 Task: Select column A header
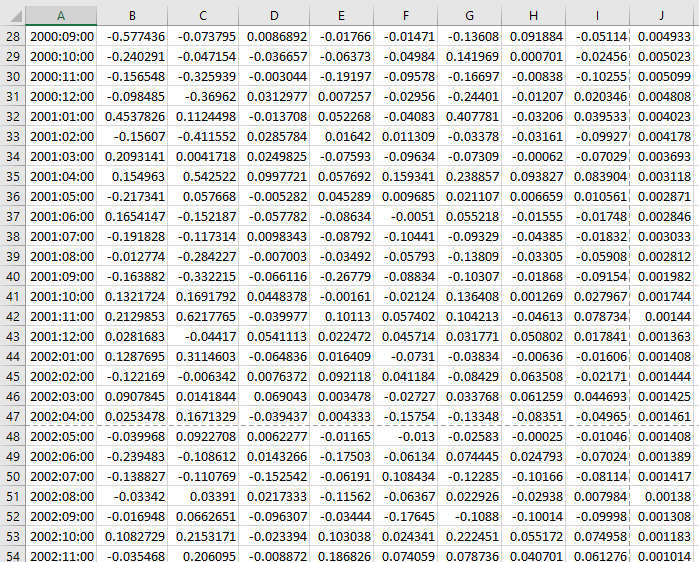tap(61, 16)
